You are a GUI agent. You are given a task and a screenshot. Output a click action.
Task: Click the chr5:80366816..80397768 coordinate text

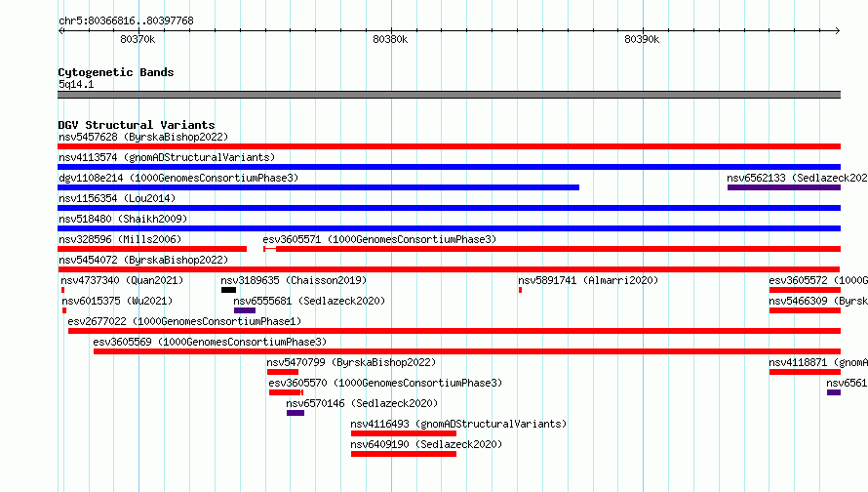tap(126, 20)
